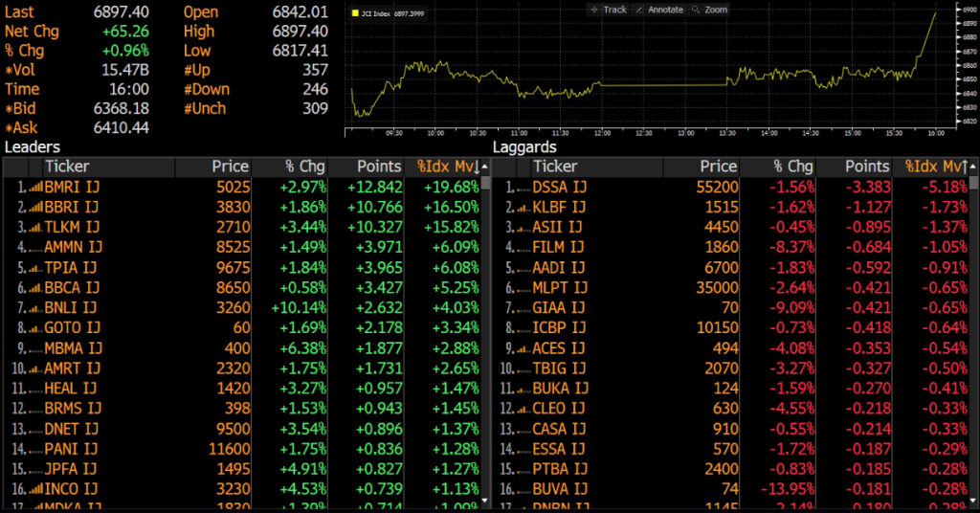Click the volume bars icon beside TLKM IJ
This screenshot has height=513, width=980.
tap(35, 227)
